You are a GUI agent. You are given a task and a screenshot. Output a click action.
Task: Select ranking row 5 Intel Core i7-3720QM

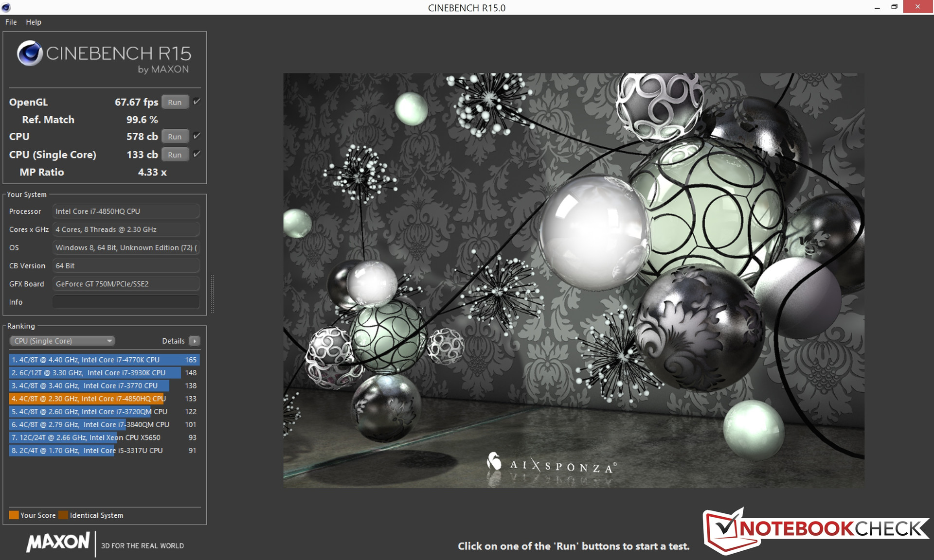pyautogui.click(x=104, y=411)
